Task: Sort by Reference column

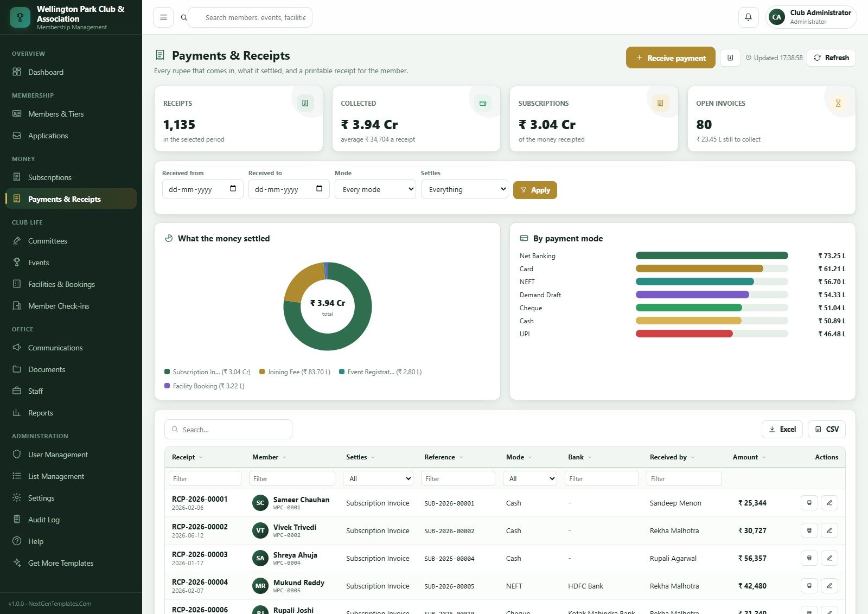Action: coord(444,457)
